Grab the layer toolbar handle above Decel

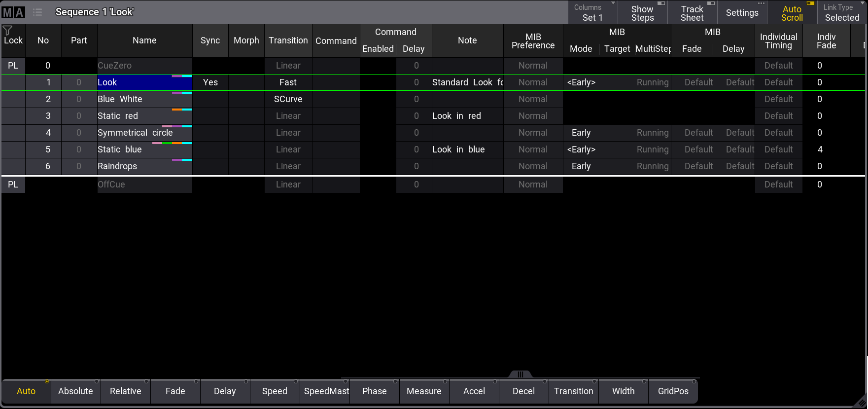coord(520,374)
